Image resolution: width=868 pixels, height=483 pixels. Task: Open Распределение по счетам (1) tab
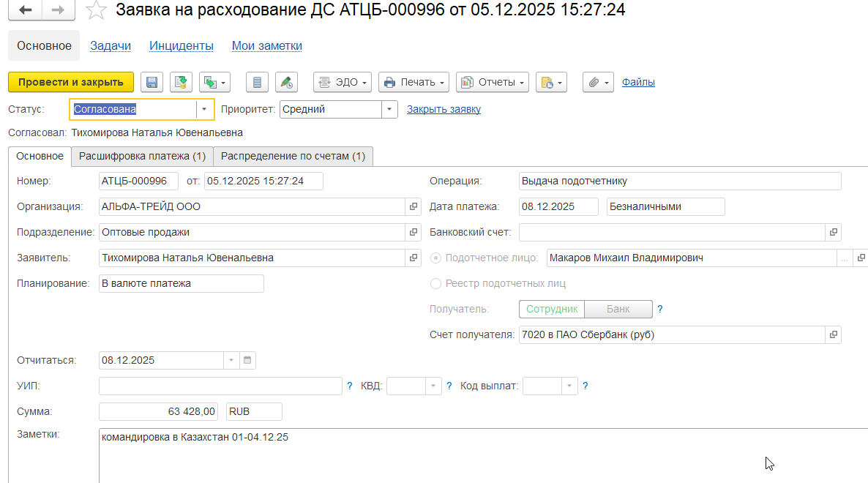tap(293, 156)
